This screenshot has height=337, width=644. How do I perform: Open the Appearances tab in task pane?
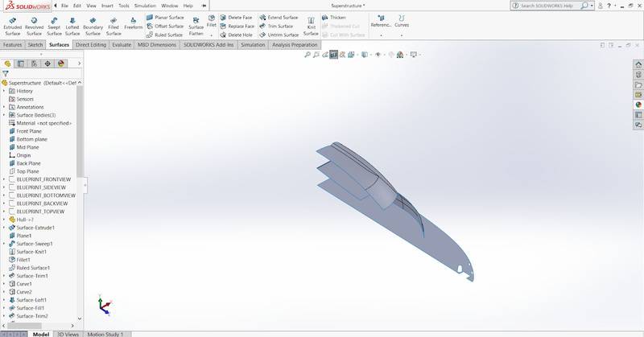638,104
